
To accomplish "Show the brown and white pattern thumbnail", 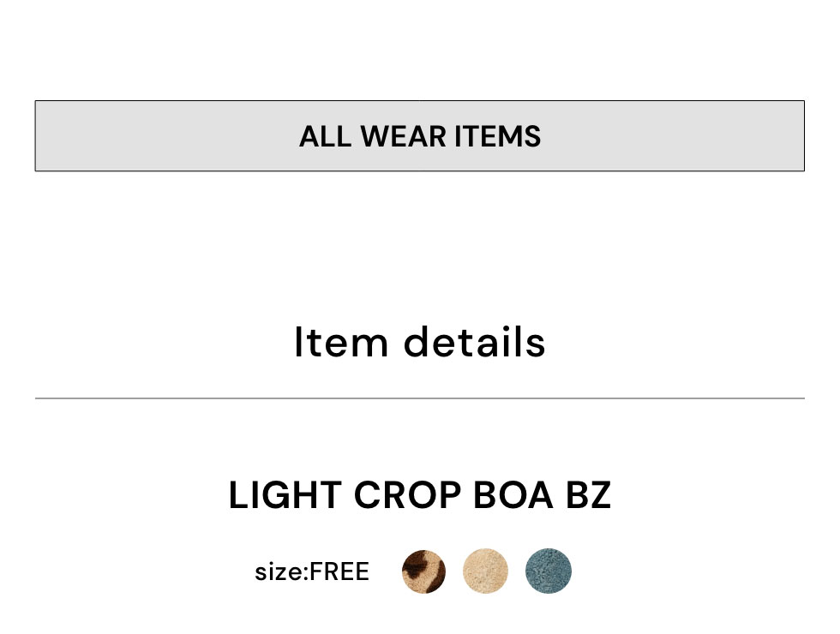I will (423, 571).
